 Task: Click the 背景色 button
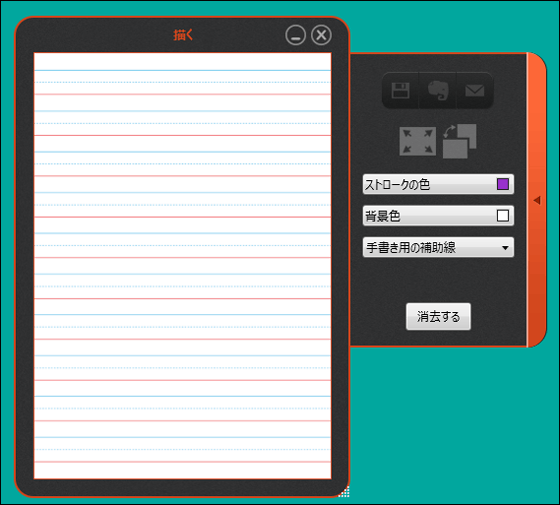(438, 216)
